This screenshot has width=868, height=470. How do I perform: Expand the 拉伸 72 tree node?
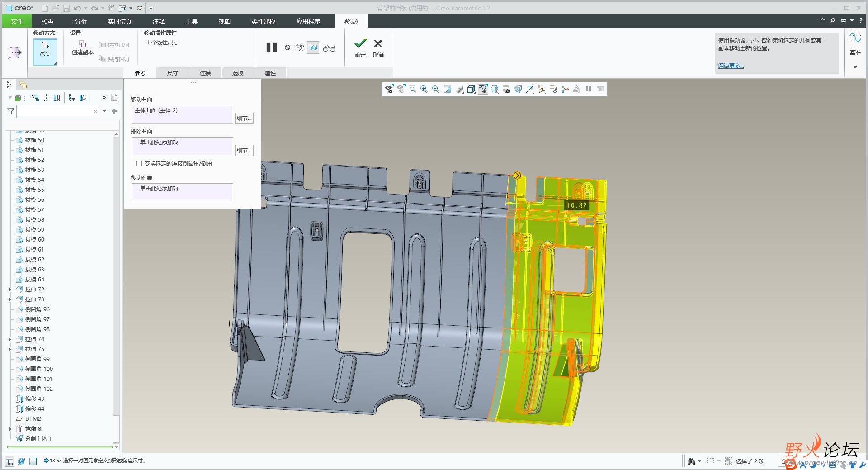point(10,290)
